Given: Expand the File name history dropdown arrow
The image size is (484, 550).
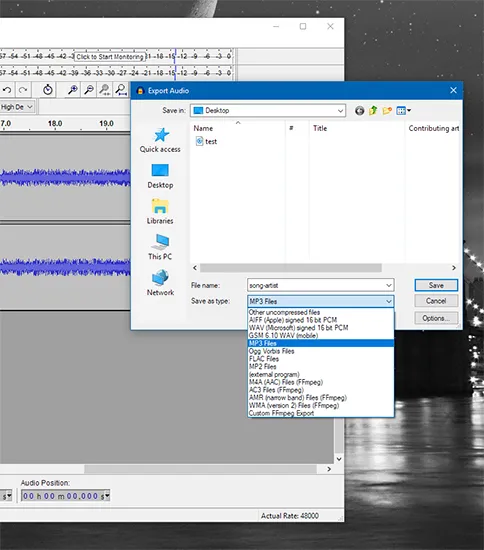Looking at the screenshot, I should (389, 285).
